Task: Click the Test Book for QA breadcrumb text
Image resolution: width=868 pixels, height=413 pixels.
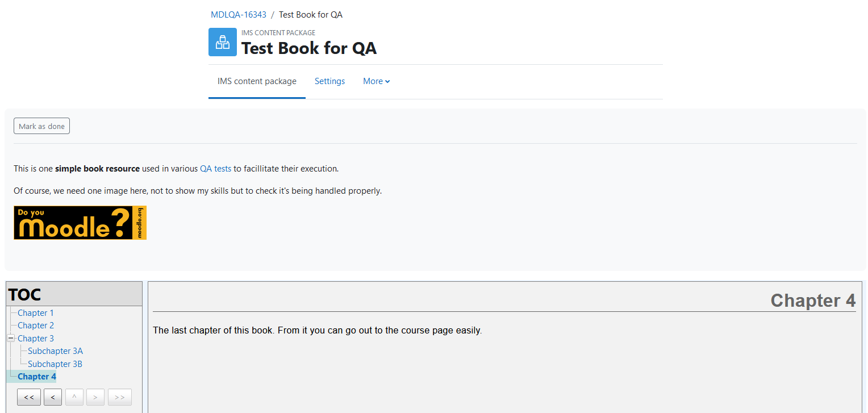Action: click(311, 15)
